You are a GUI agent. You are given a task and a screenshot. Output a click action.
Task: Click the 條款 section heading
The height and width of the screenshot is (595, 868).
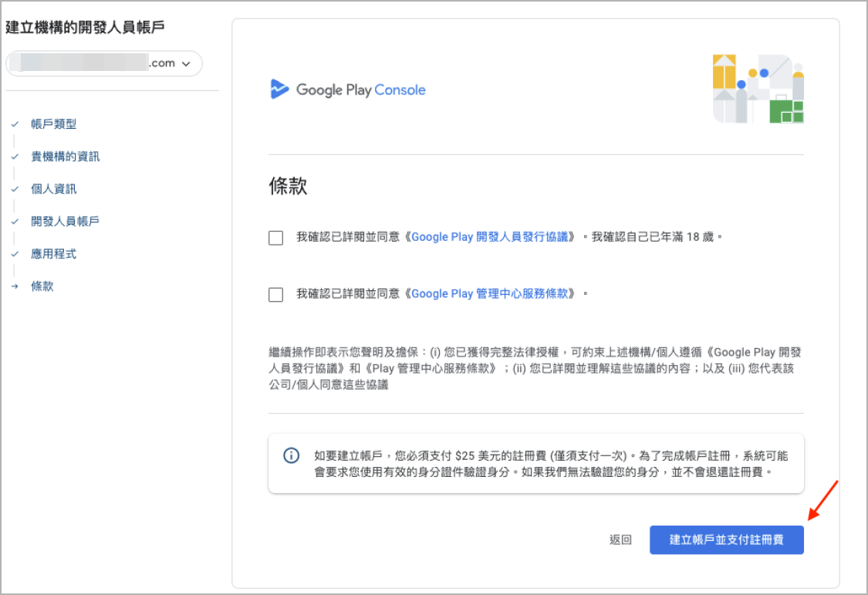click(288, 186)
